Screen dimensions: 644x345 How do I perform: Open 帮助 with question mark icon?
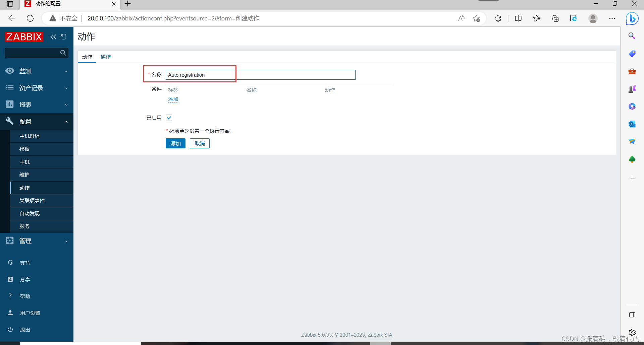10,296
